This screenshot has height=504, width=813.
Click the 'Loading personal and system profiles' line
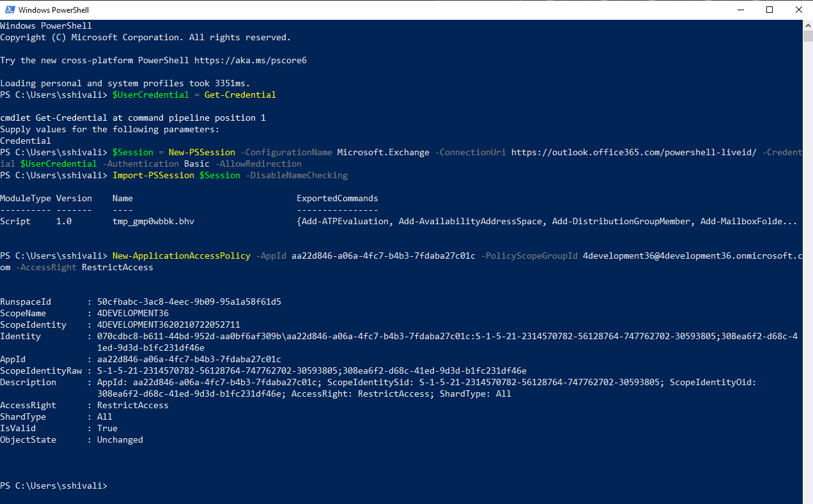(x=125, y=83)
